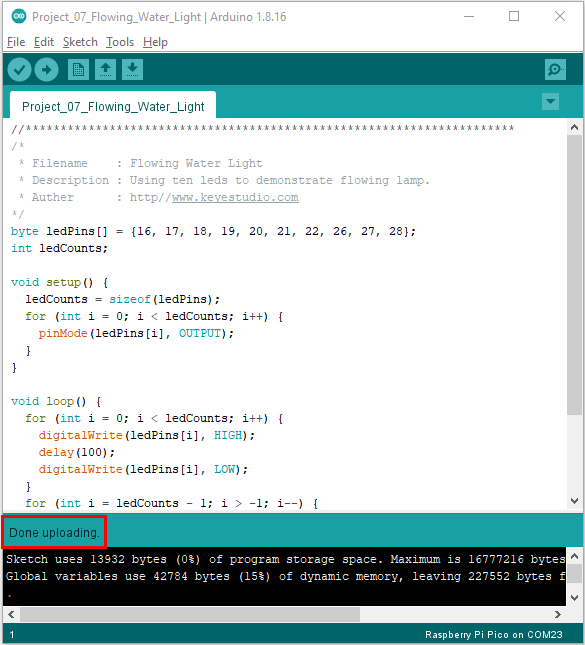Expand the tab options dropdown arrow
Viewport: 585px width, 645px height.
point(550,101)
